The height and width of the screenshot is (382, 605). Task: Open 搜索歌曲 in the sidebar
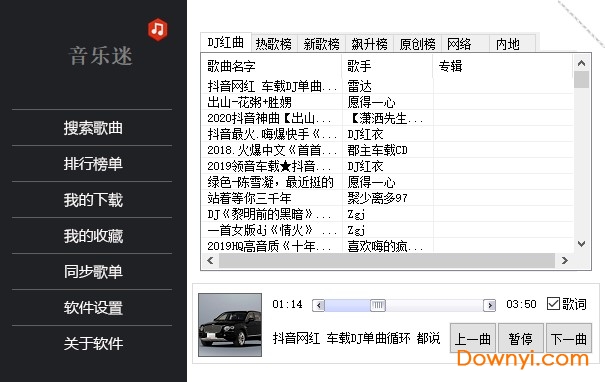click(93, 128)
